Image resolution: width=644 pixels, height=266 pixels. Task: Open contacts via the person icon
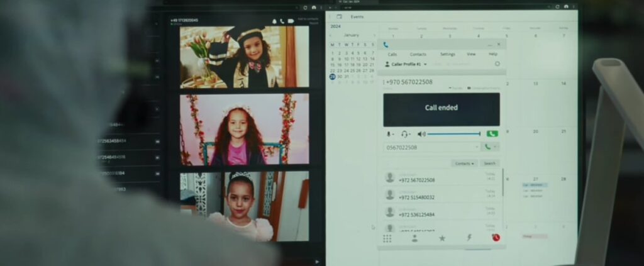(x=414, y=238)
